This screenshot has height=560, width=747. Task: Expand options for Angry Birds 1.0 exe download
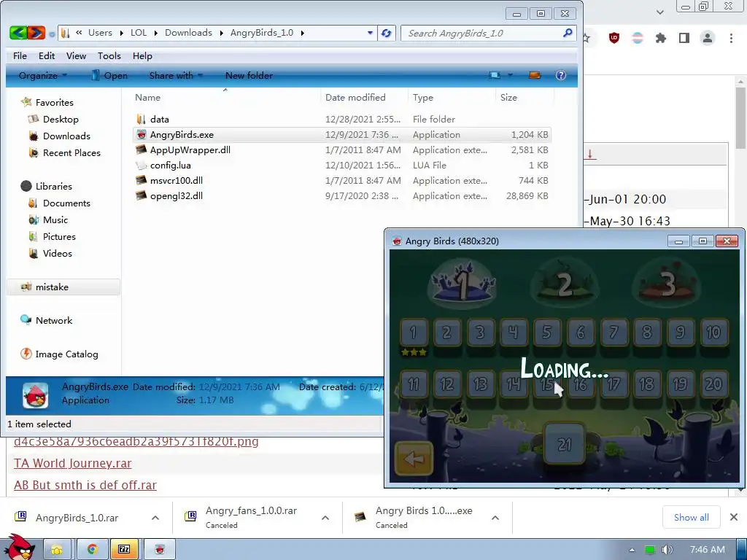[495, 518]
